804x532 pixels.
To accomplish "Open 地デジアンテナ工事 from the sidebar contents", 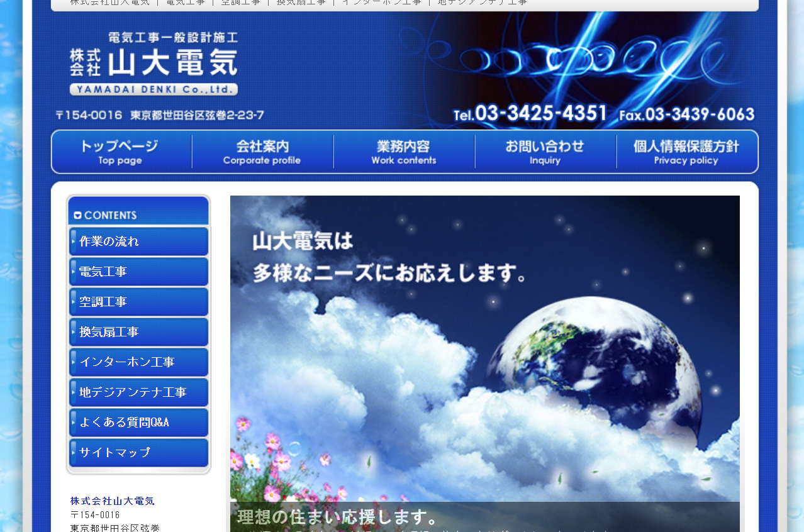I will 131,392.
